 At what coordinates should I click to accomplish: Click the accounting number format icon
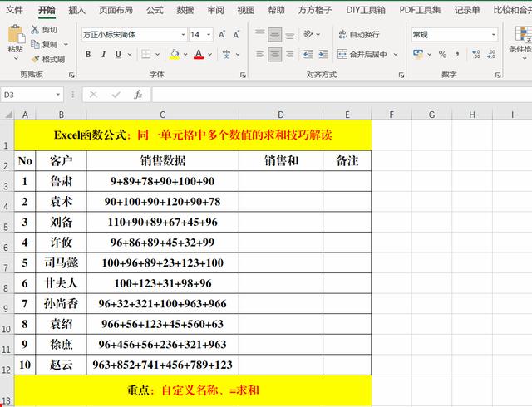coord(418,54)
